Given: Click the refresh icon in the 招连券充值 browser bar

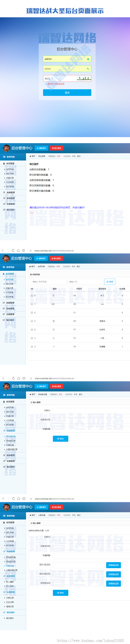Looking at the screenshot, I should [x=14, y=378].
